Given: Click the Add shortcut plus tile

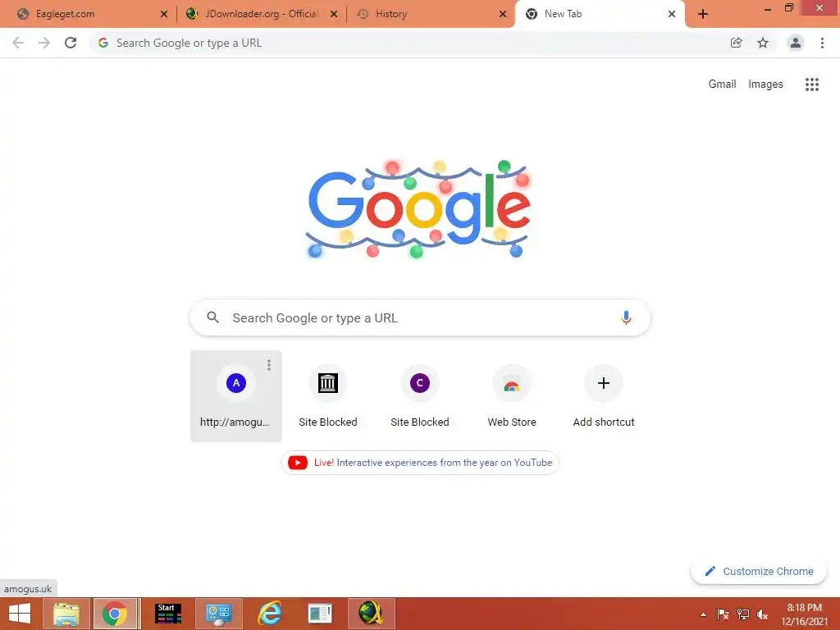Looking at the screenshot, I should [x=604, y=396].
